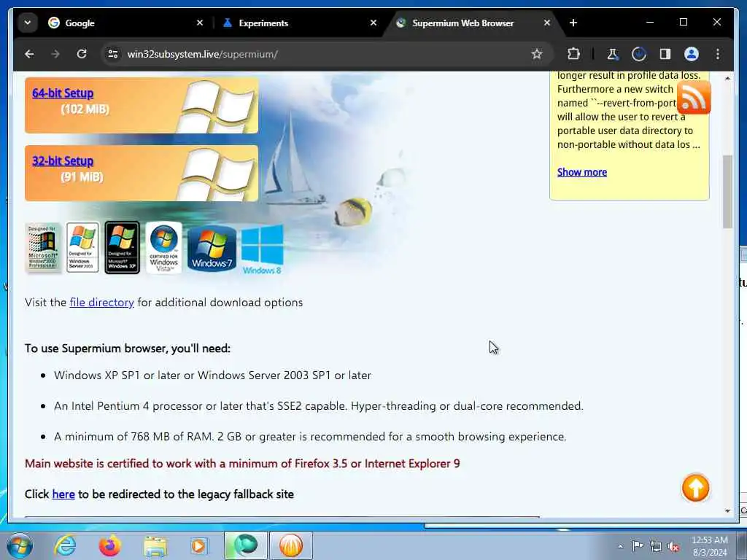The image size is (747, 560).
Task: Open the profile avatar menu
Action: 692,54
